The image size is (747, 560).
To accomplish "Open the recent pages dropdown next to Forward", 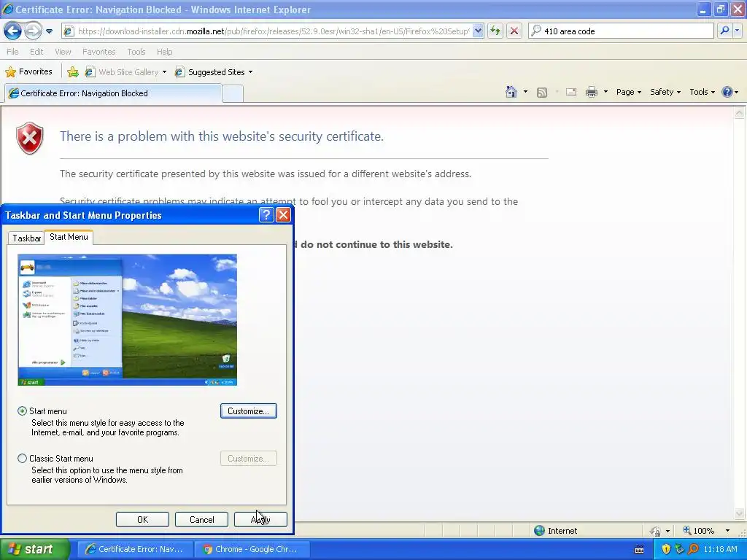I will click(49, 31).
